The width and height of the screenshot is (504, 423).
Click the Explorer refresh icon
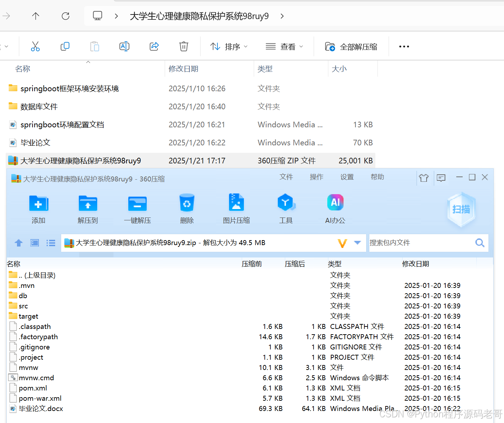(65, 16)
